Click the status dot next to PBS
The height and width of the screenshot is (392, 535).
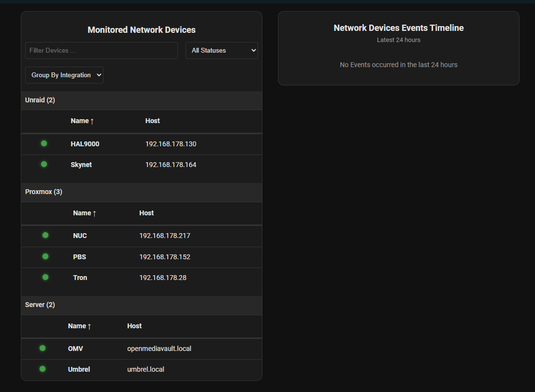[45, 256]
